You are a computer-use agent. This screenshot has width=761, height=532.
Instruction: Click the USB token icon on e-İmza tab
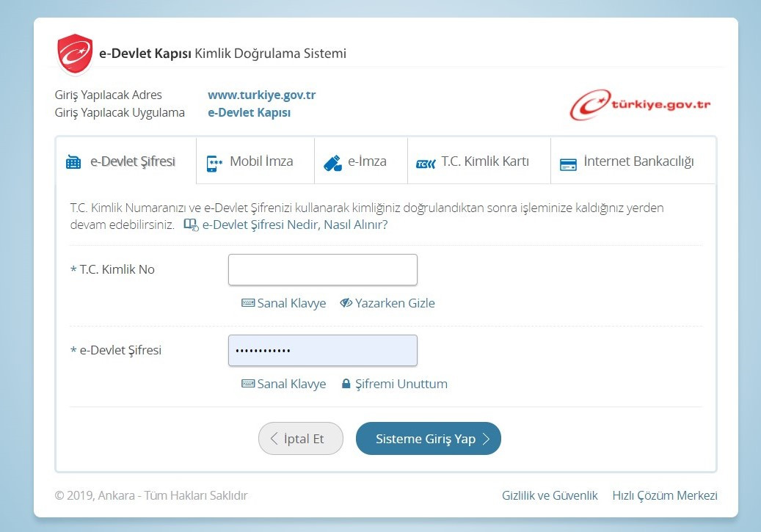click(333, 163)
